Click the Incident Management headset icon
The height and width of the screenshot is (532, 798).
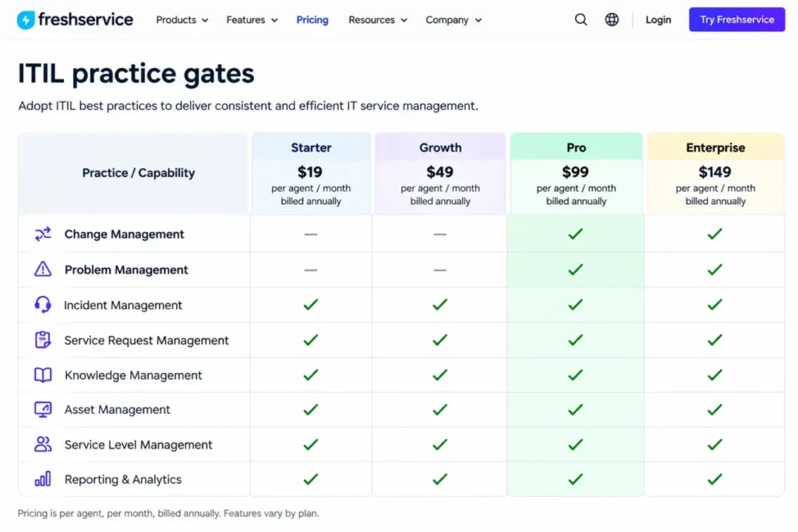click(43, 305)
